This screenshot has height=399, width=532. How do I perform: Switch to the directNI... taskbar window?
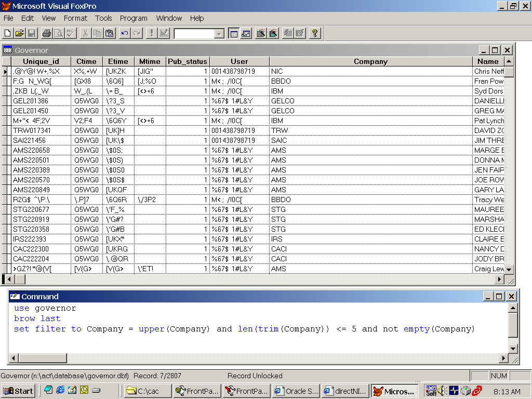pos(345,391)
